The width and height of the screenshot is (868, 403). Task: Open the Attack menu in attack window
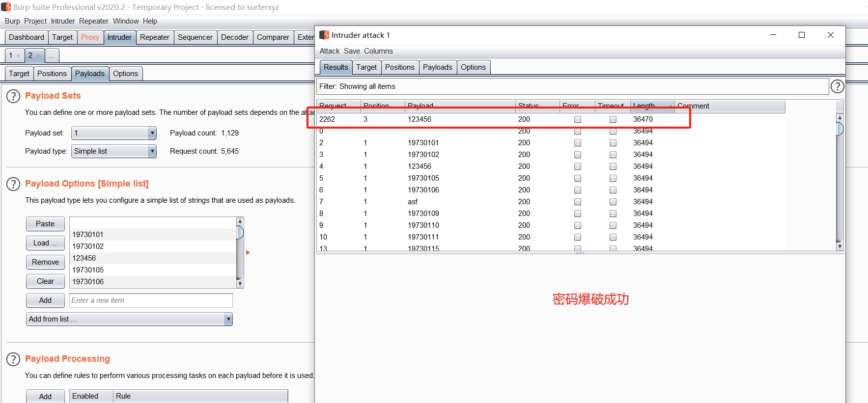point(330,51)
